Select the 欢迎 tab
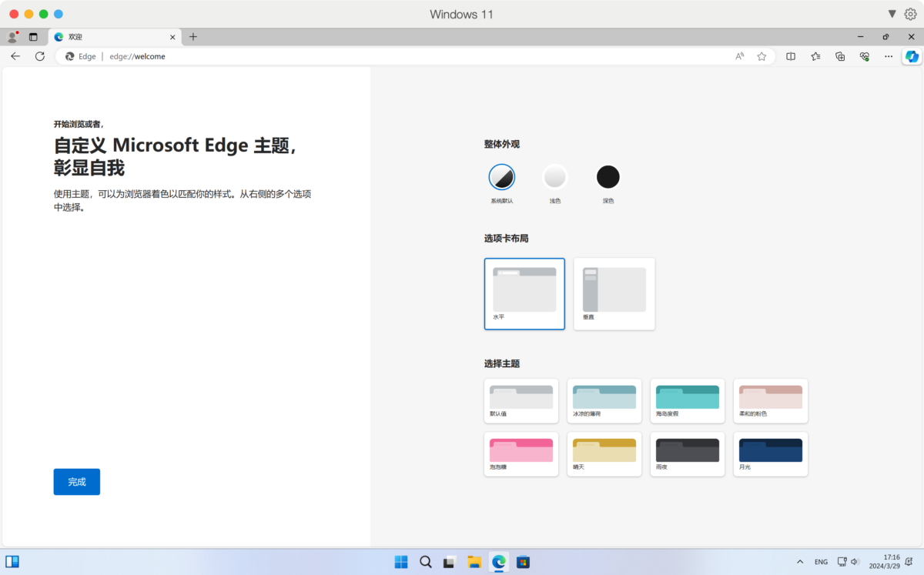The image size is (924, 575). [x=115, y=36]
